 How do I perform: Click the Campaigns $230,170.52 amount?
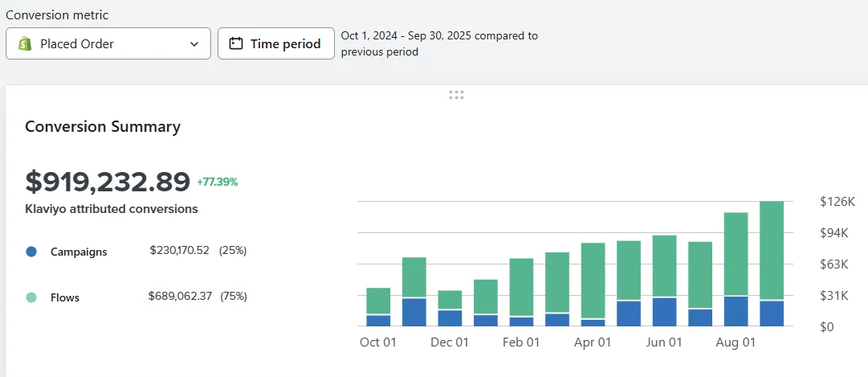(x=180, y=251)
